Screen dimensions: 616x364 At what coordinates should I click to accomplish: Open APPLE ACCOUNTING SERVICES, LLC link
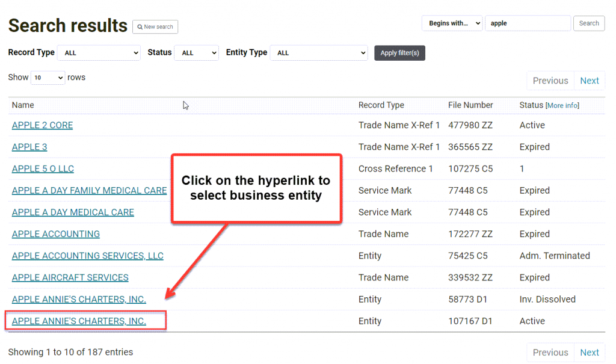(88, 256)
